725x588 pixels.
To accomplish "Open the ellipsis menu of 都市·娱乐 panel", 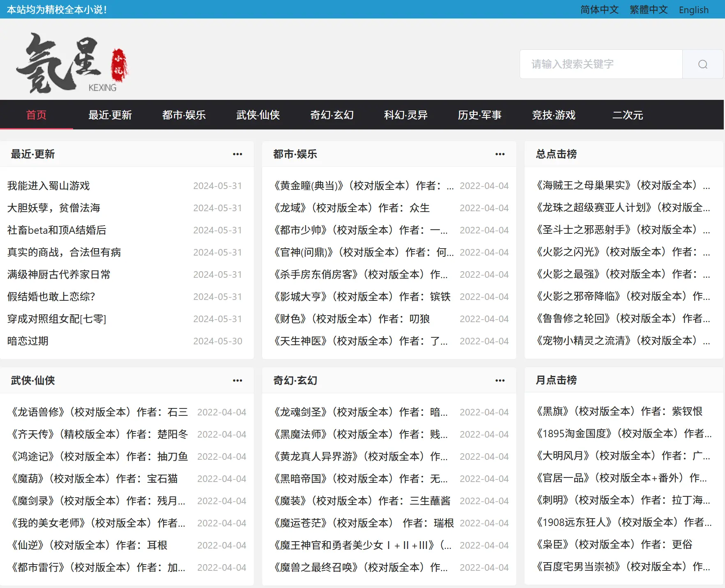I will tap(499, 154).
